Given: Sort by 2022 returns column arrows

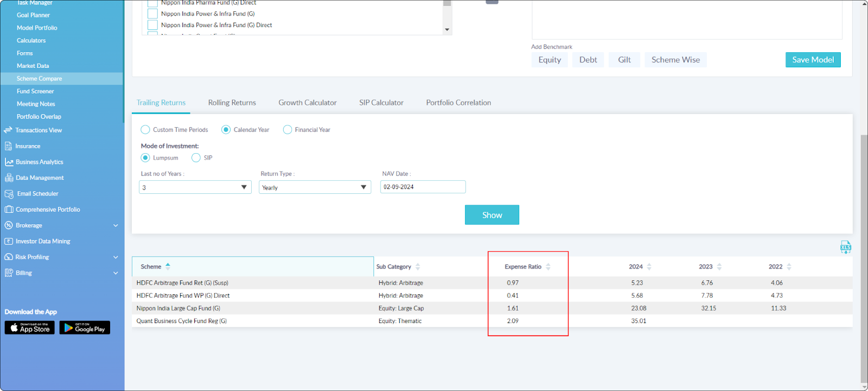Looking at the screenshot, I should click(789, 267).
